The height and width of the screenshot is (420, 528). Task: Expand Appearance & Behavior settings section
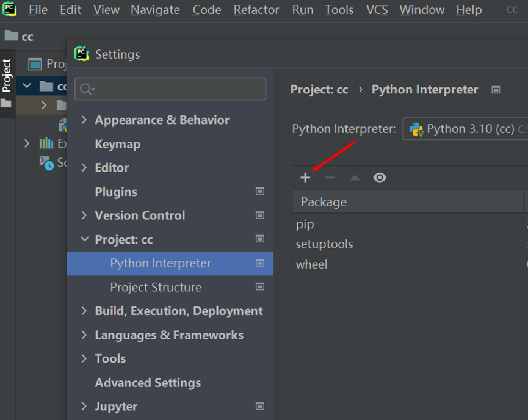[84, 120]
